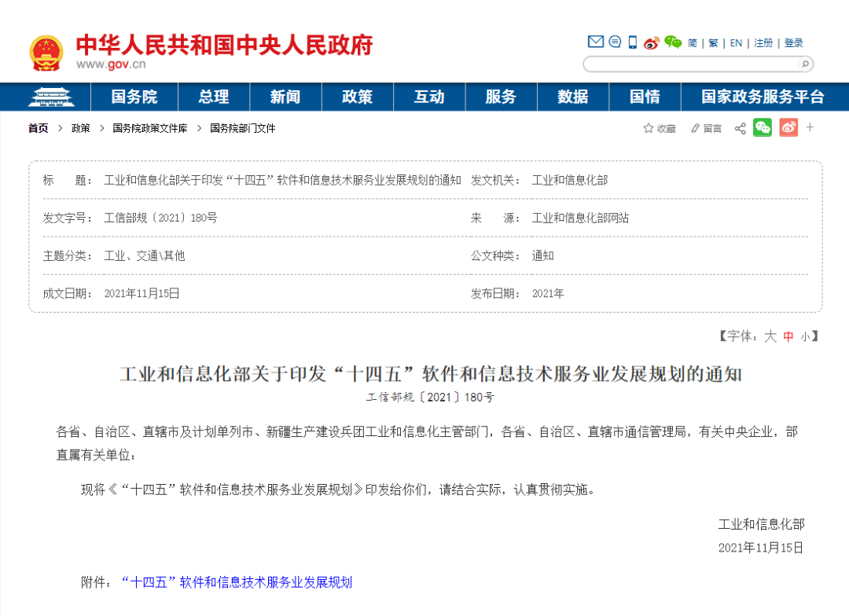Share the article via green WeChat icon
This screenshot has height=616, width=849.
click(762, 127)
